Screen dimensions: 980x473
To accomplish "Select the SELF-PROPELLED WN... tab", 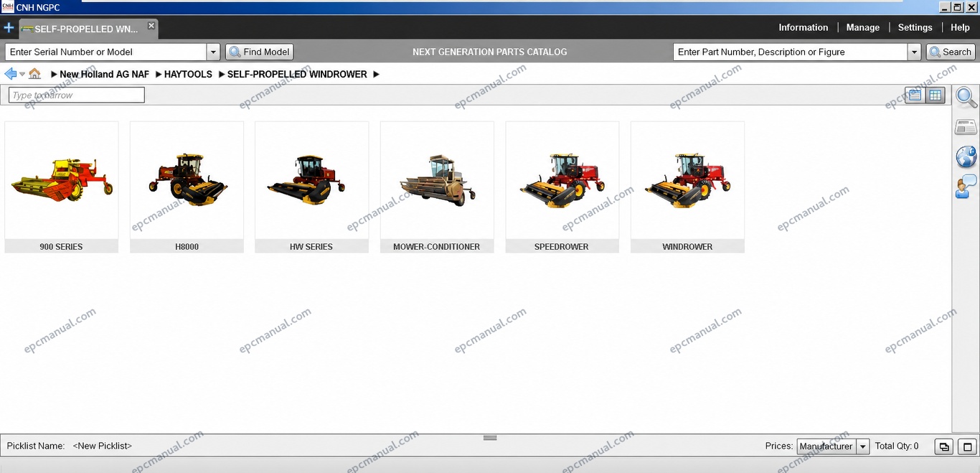I will click(x=88, y=29).
